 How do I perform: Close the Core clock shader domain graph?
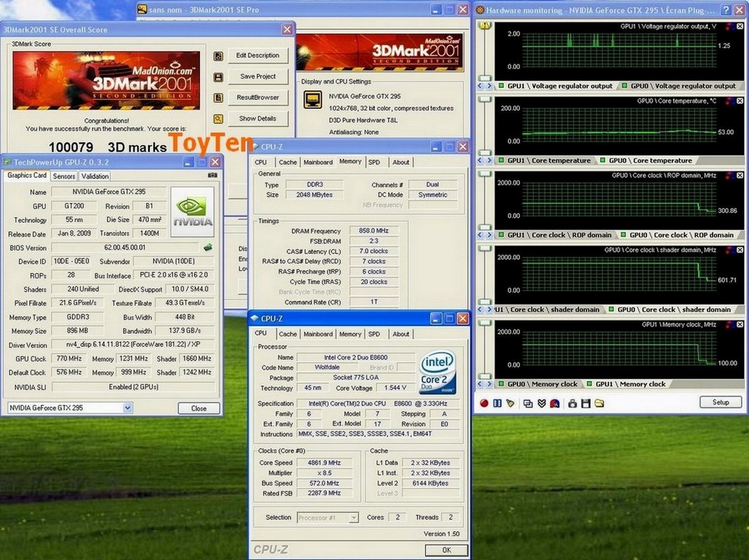pyautogui.click(x=740, y=250)
